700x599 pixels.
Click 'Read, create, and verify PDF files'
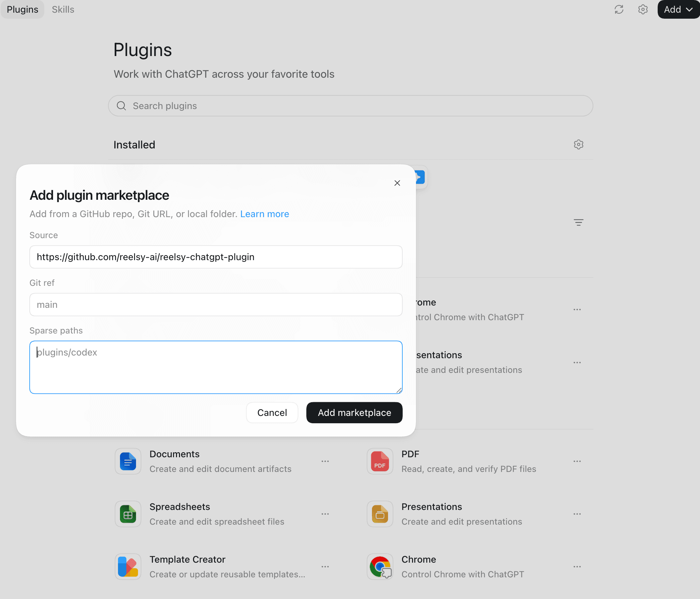point(469,469)
